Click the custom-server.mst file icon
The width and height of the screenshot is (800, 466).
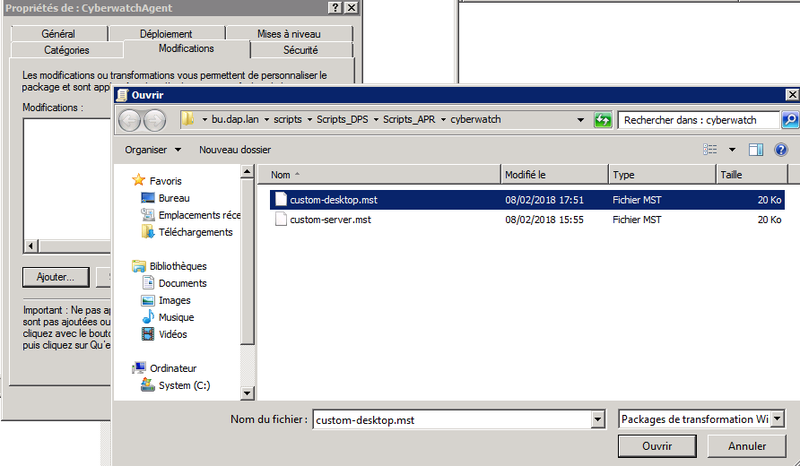tap(281, 219)
